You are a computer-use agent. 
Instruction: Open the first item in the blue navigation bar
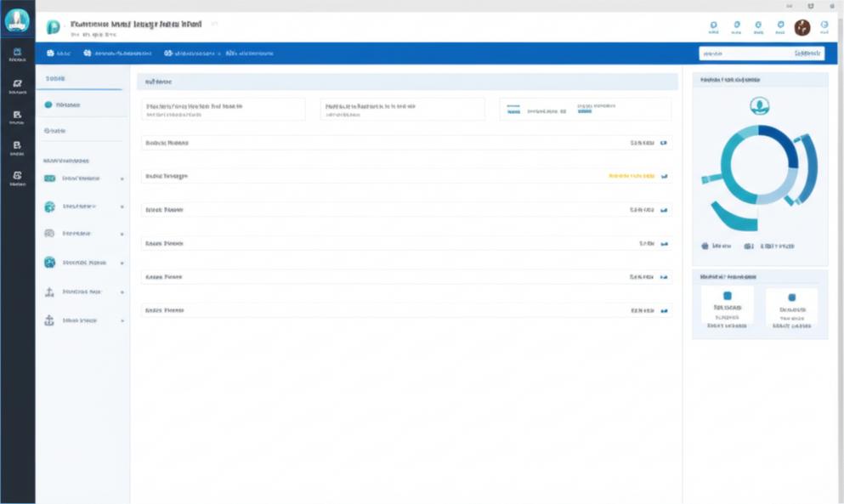point(59,53)
